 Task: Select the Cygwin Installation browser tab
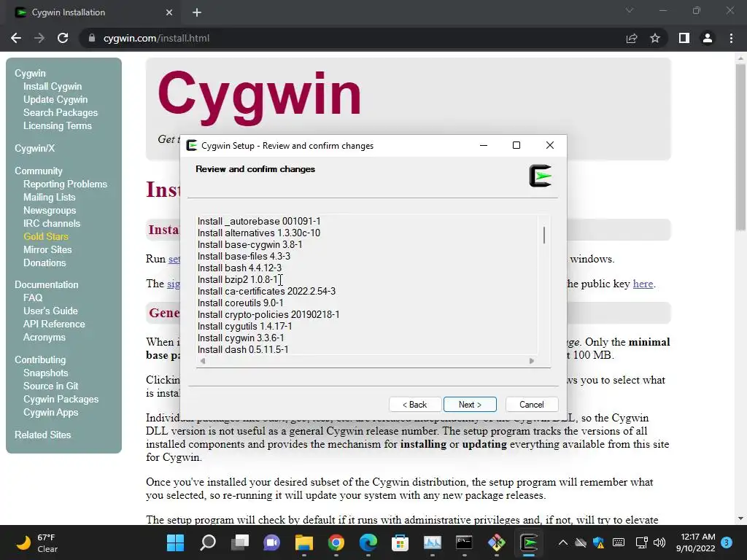click(90, 12)
